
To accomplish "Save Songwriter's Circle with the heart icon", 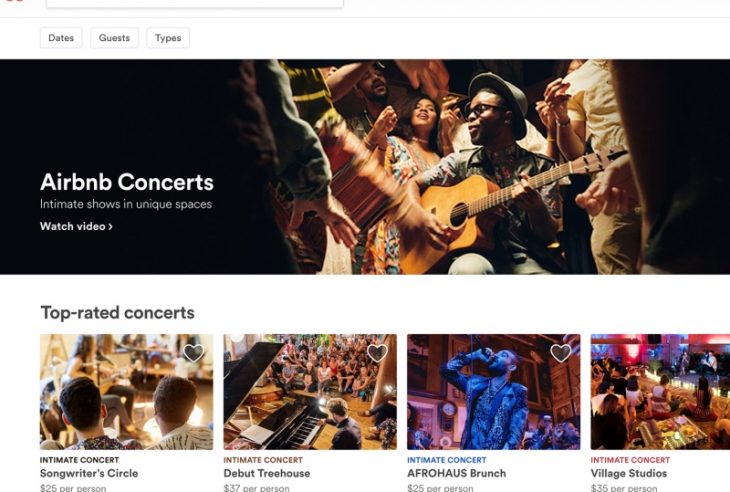I will (x=194, y=353).
